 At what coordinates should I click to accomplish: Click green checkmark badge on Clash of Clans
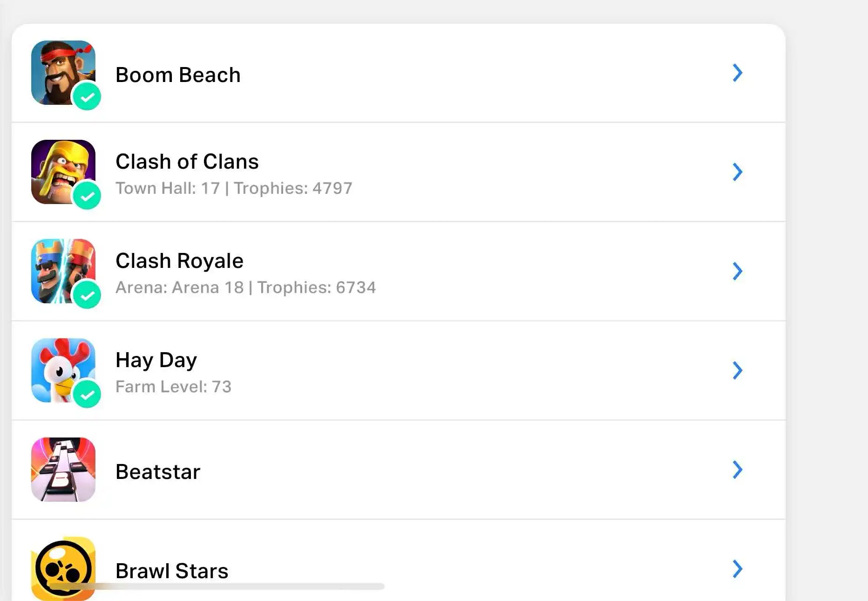pos(87,196)
